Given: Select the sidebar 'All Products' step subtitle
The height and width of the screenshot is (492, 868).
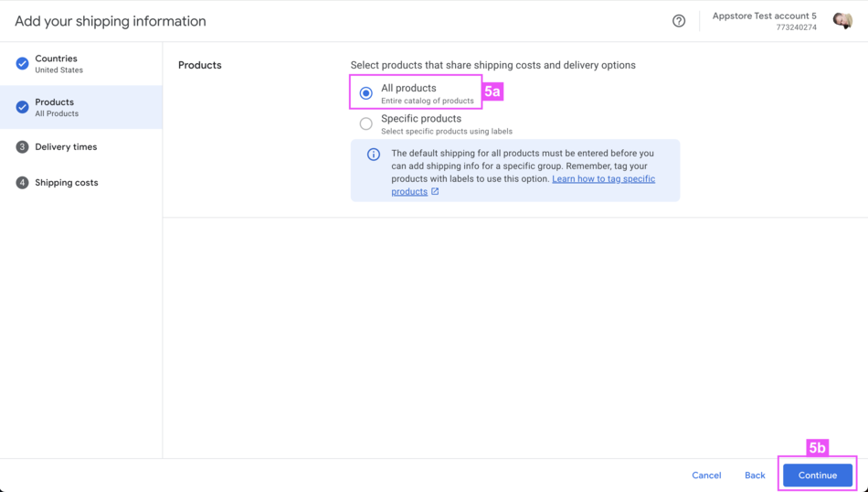Looking at the screenshot, I should pos(57,113).
